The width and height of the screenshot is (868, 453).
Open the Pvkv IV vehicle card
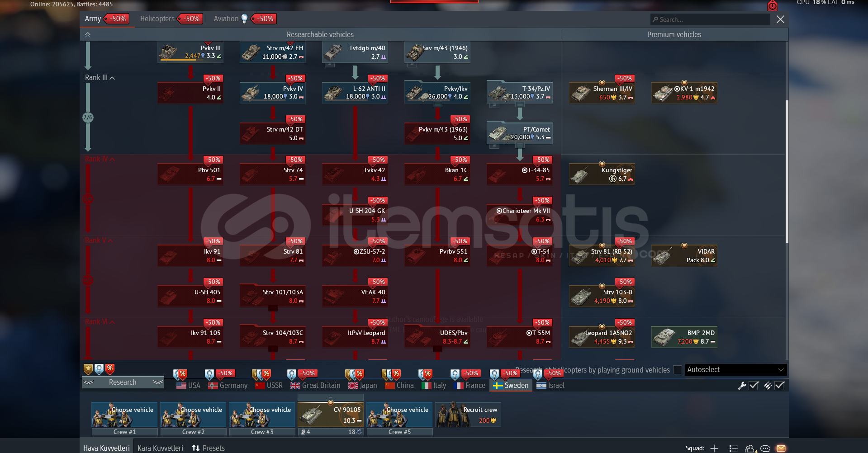click(273, 93)
